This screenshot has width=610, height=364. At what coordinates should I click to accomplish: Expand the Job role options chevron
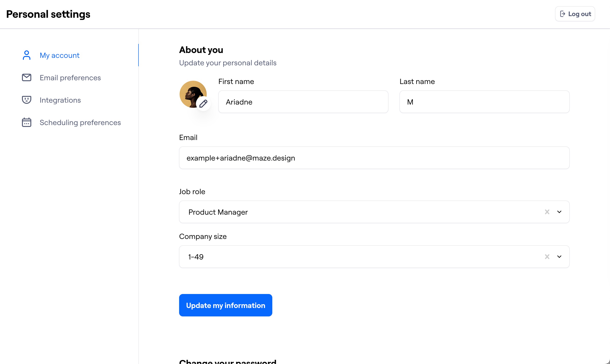(560, 212)
